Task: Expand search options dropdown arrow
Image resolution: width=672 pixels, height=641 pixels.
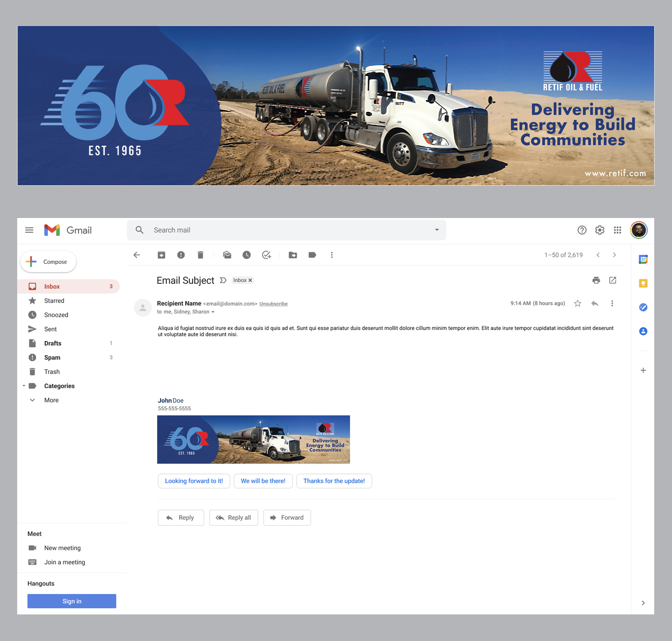Action: click(x=437, y=230)
